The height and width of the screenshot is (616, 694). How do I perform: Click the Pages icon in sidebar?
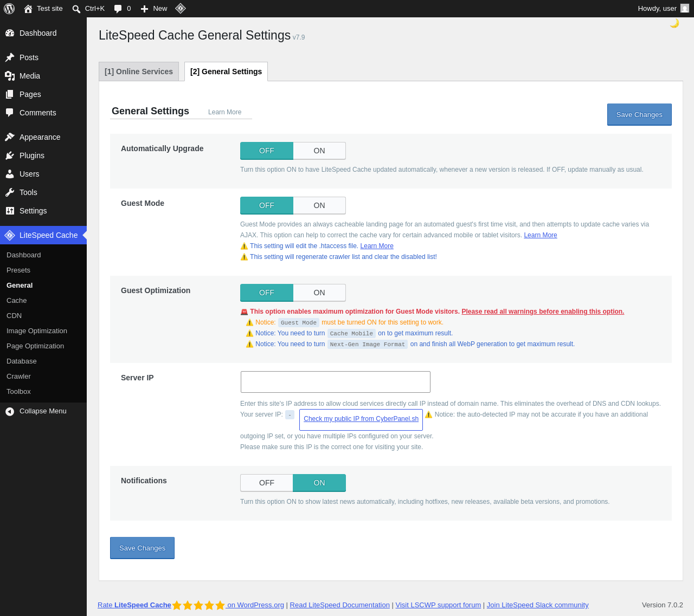pos(10,94)
